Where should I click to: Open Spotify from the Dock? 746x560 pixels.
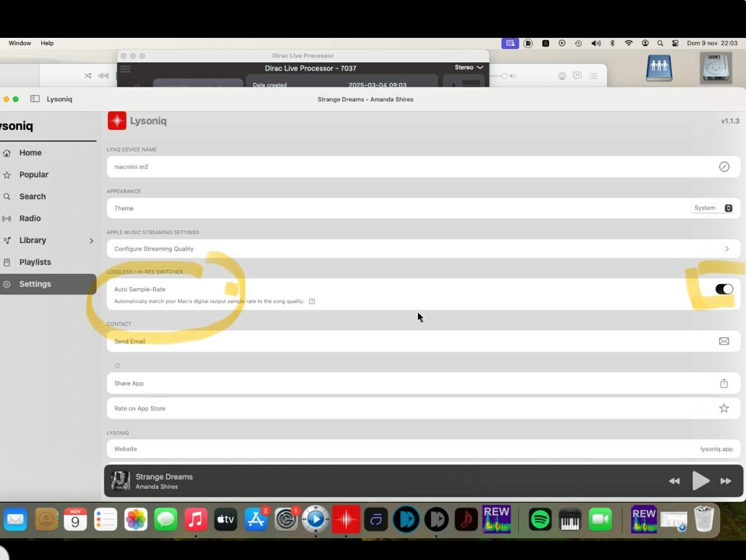point(540,519)
